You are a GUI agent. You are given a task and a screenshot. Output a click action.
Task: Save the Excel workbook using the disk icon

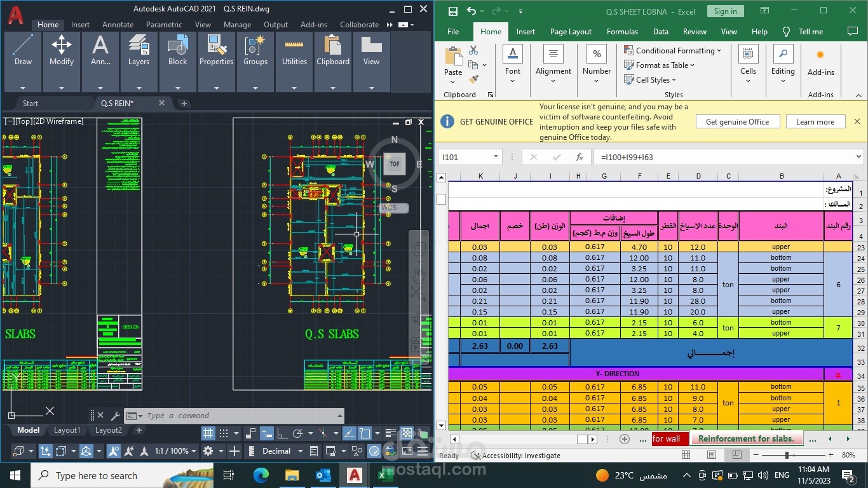coord(453,11)
